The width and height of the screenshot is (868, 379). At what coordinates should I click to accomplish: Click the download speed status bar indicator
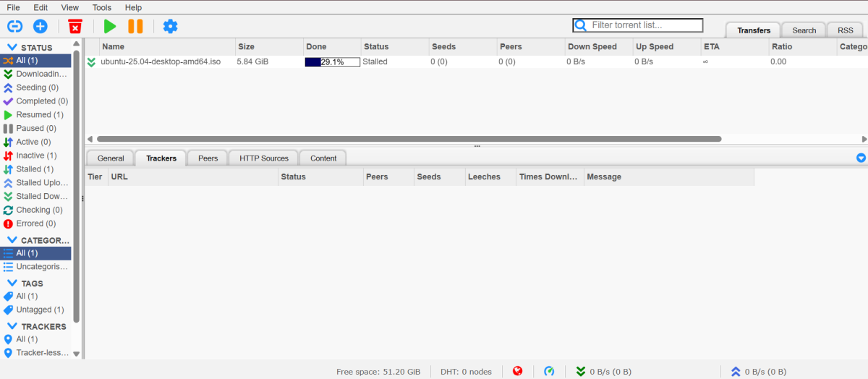tap(604, 372)
